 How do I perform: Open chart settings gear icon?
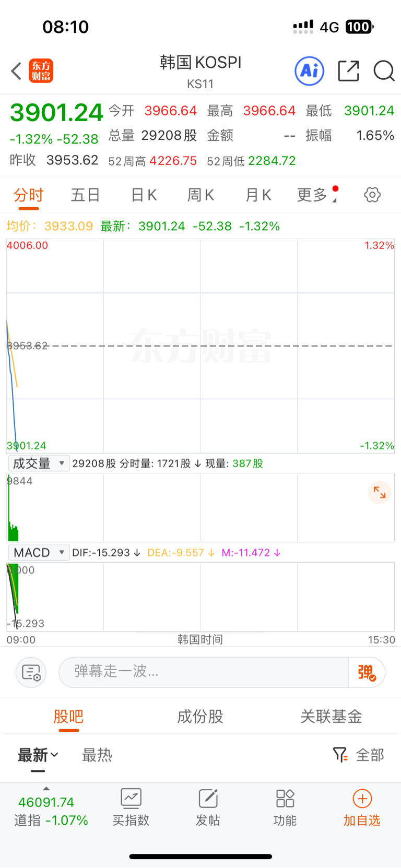point(372,195)
